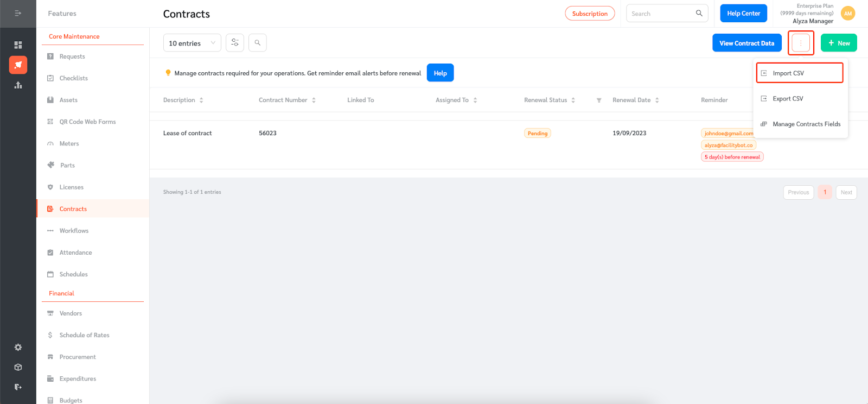Screen dimensions: 868x404
Task: Click the table search magnifier icon
Action: [258, 43]
